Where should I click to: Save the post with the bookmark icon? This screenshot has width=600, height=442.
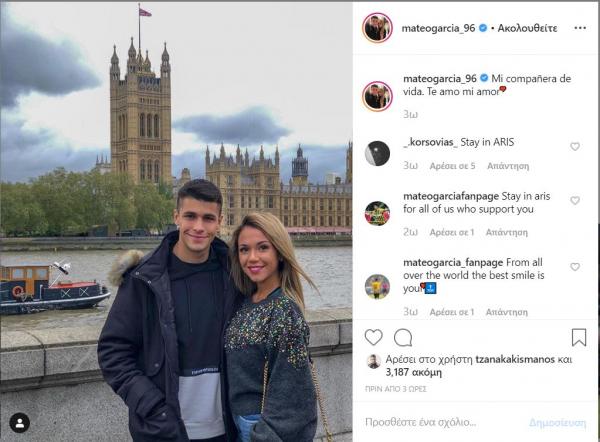[578, 337]
